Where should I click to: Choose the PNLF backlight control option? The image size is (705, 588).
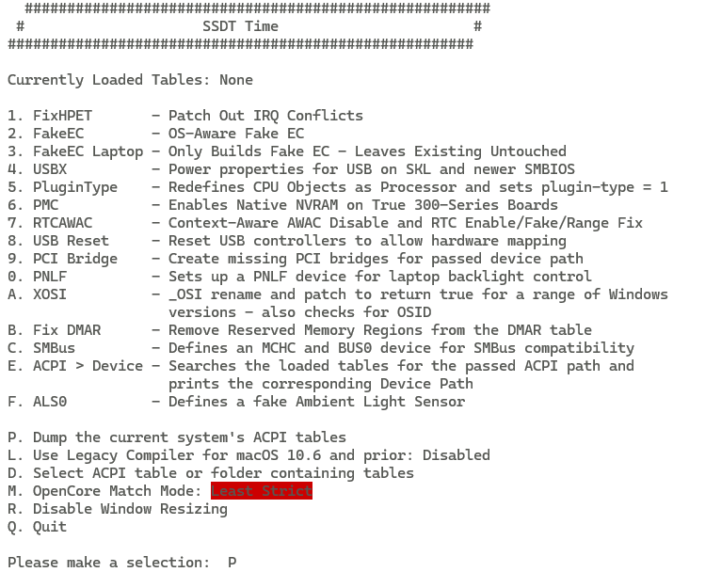pos(299,277)
